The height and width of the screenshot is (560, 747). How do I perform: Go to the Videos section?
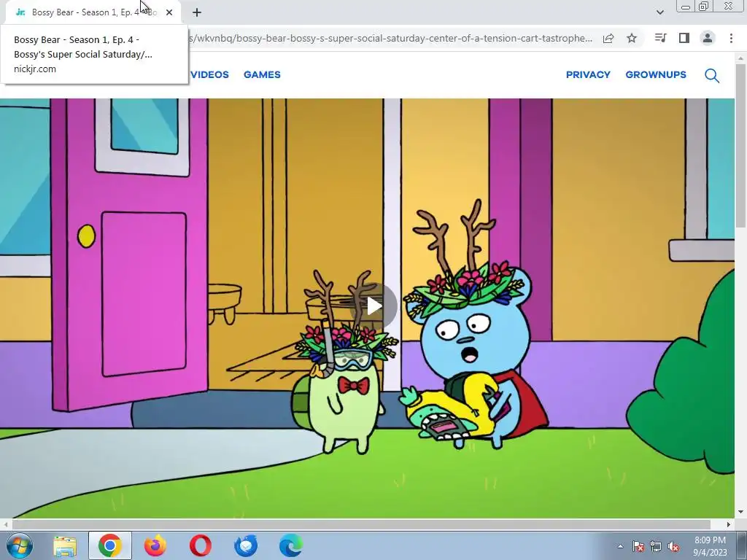click(x=209, y=75)
